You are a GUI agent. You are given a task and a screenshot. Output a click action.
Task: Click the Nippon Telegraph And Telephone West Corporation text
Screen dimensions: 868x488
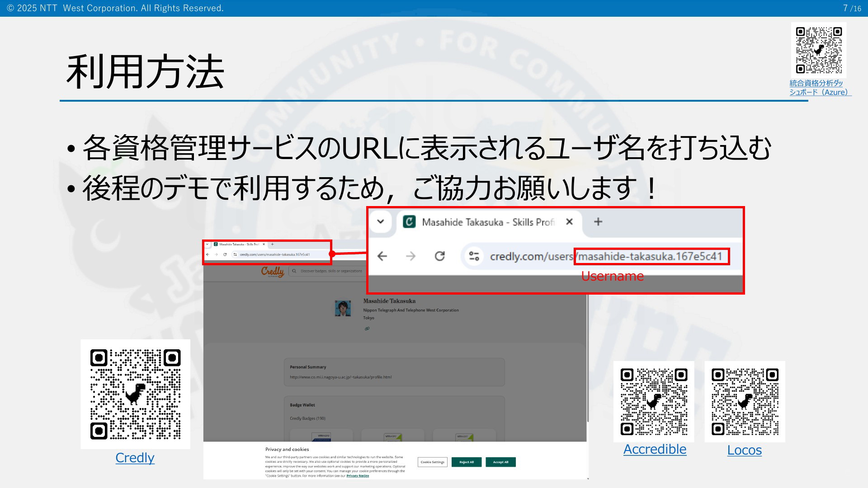click(x=411, y=310)
